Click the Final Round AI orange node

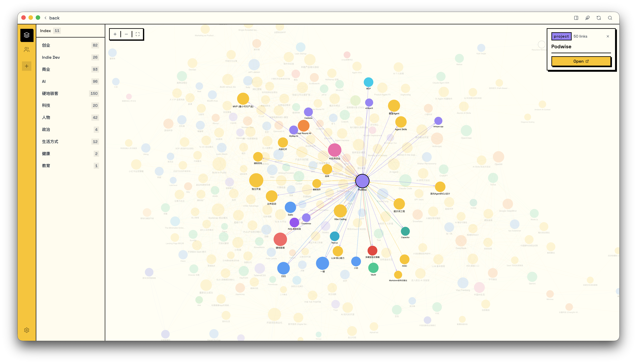(303, 126)
